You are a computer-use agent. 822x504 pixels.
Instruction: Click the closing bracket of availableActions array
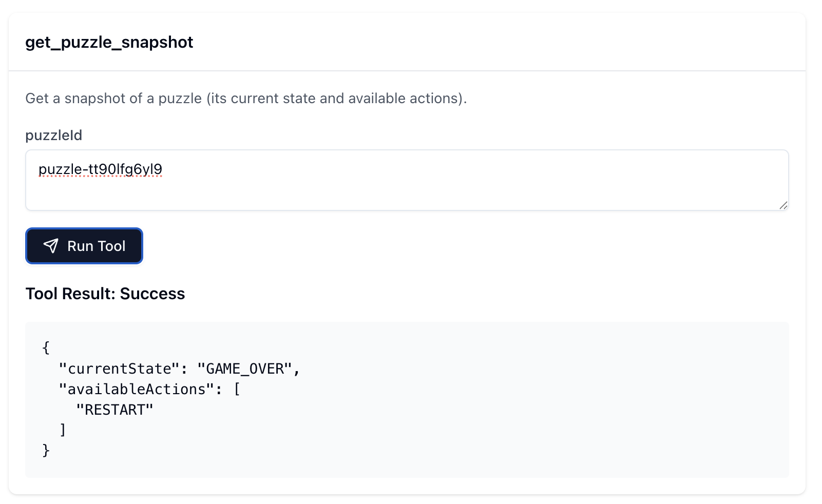coord(63,430)
